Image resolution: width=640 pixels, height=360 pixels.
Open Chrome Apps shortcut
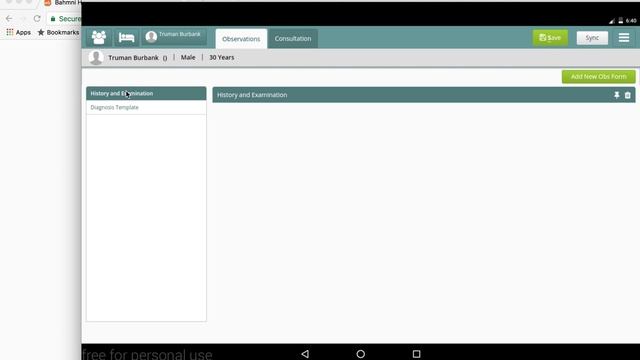(x=18, y=32)
